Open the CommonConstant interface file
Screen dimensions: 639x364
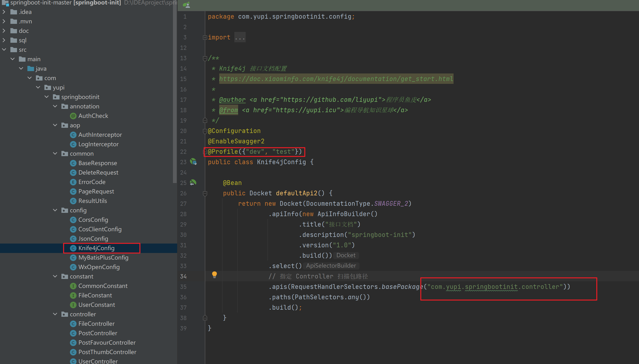click(x=103, y=286)
